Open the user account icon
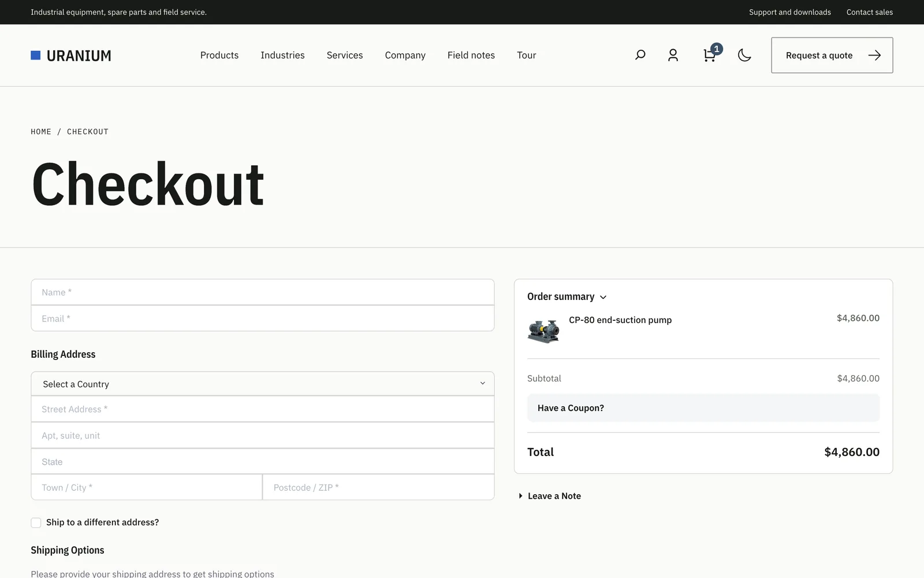 (x=673, y=55)
